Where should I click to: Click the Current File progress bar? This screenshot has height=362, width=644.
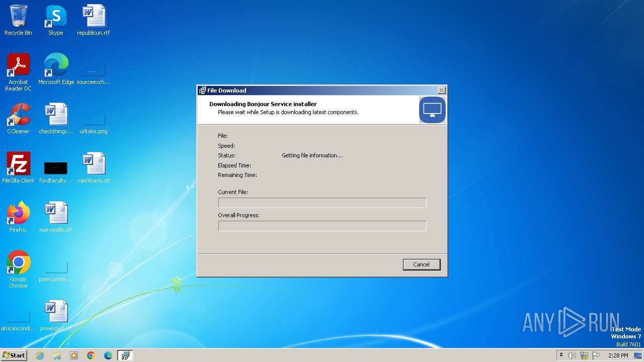tap(323, 203)
